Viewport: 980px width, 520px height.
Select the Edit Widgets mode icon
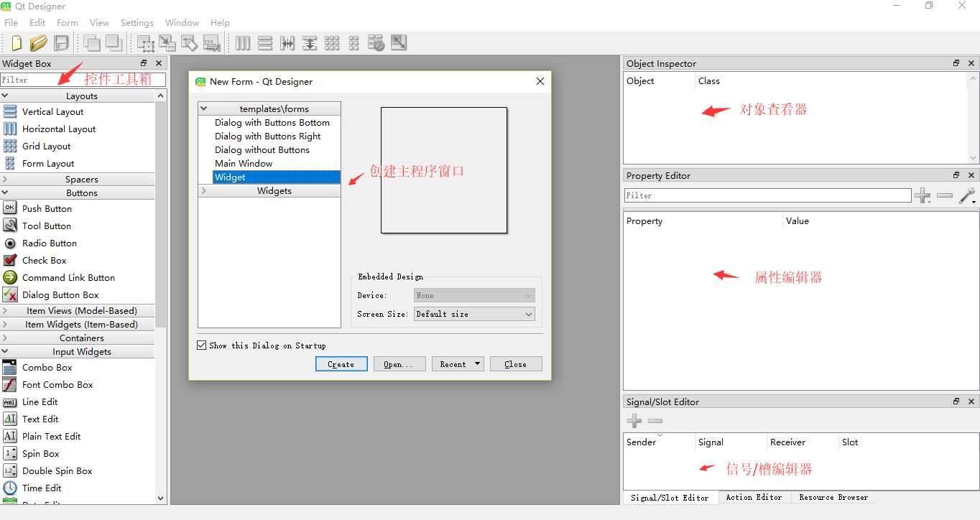click(x=145, y=43)
